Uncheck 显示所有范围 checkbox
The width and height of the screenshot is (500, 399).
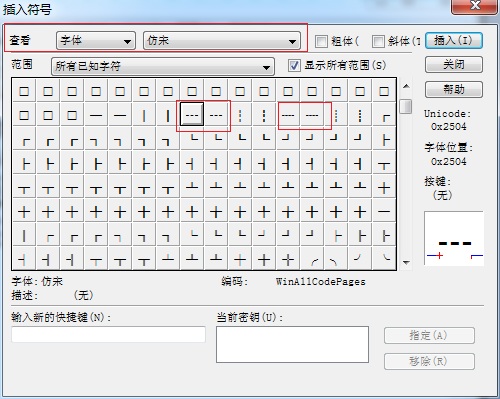click(x=294, y=65)
